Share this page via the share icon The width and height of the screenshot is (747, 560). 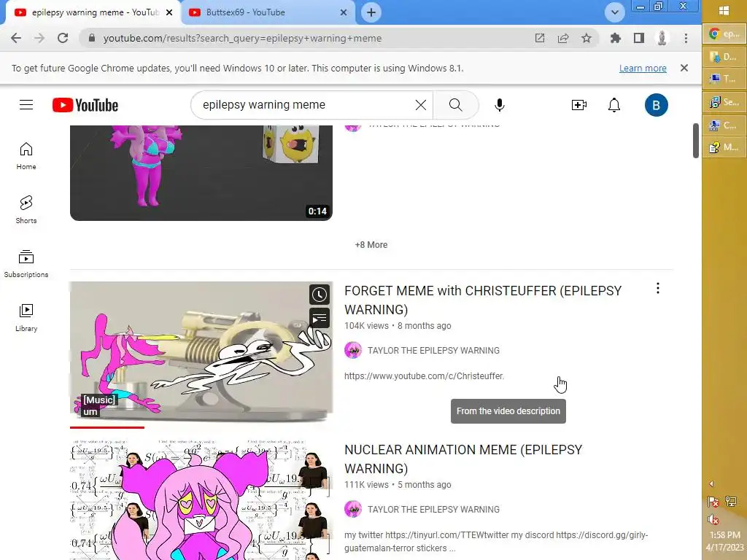[563, 38]
